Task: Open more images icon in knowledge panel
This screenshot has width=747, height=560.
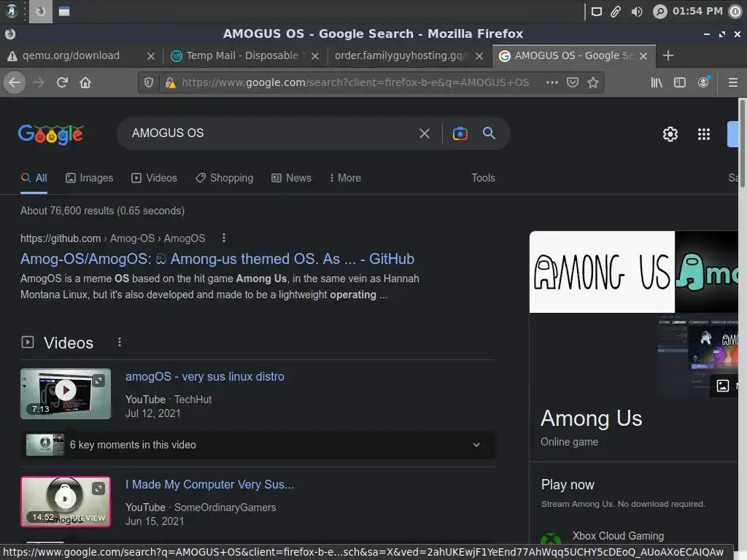Action: 723,386
